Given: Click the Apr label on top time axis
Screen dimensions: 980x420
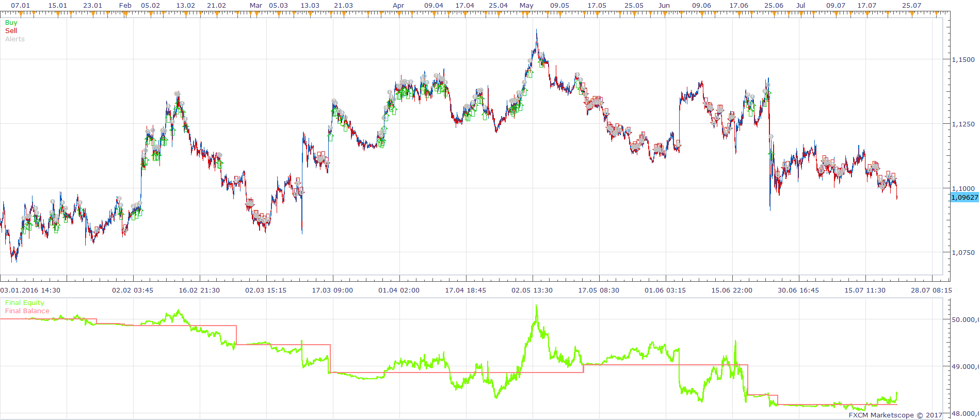Looking at the screenshot, I should pyautogui.click(x=398, y=6).
